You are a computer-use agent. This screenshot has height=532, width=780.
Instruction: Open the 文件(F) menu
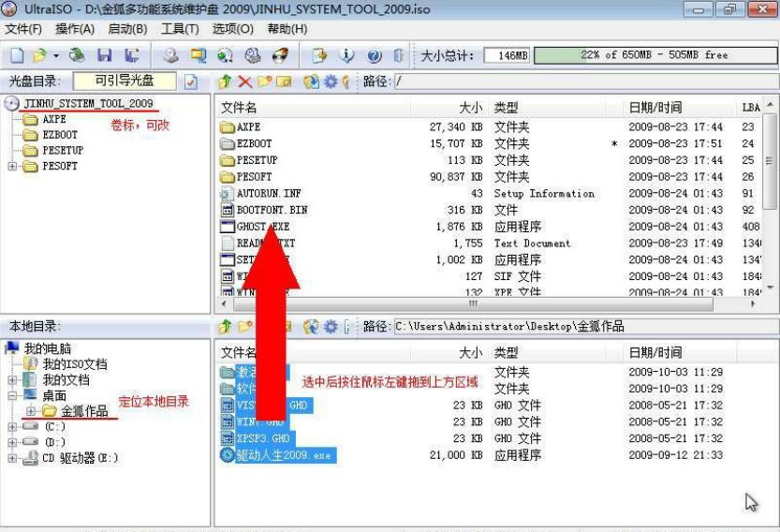[x=23, y=29]
